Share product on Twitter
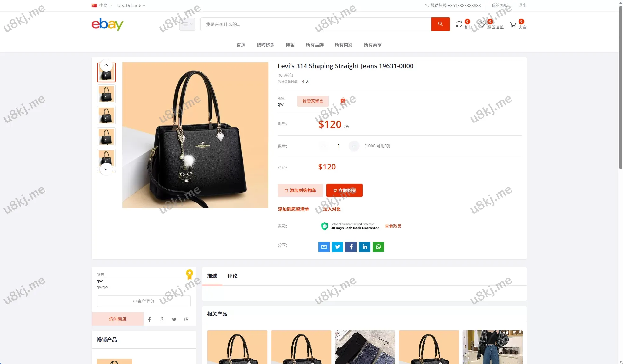Image resolution: width=623 pixels, height=364 pixels. (x=338, y=247)
